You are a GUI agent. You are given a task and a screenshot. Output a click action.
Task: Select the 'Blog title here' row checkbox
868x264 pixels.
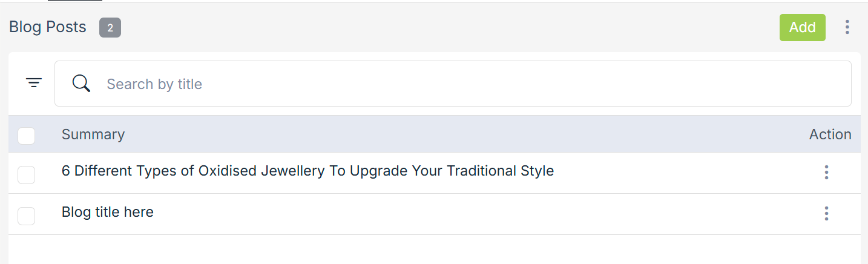tap(27, 216)
